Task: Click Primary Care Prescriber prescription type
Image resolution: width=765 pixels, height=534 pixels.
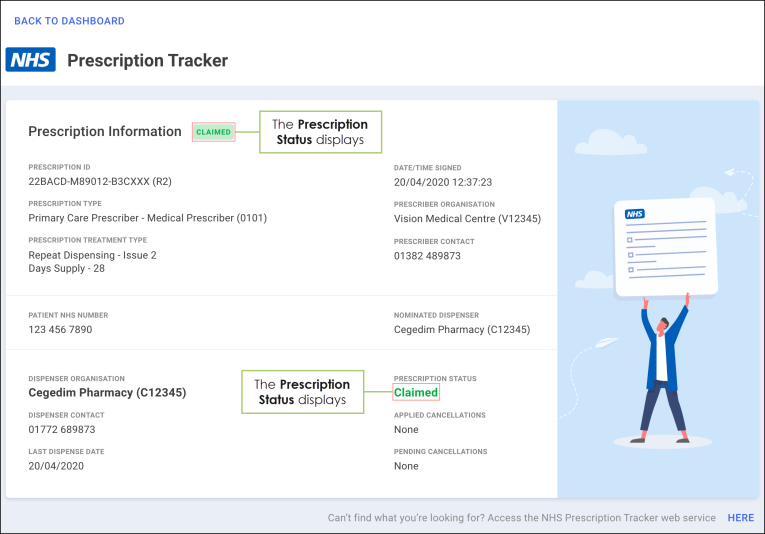Action: coord(147,218)
